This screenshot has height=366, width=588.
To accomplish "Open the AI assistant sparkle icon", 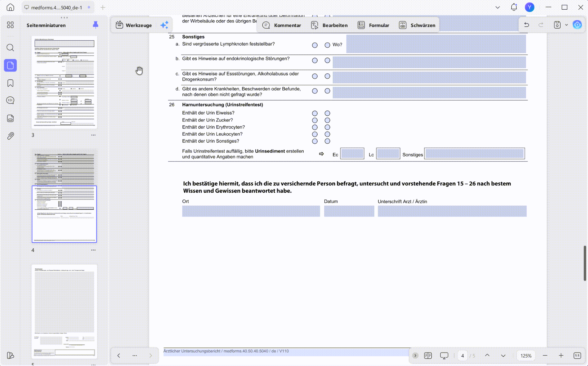I will click(164, 25).
